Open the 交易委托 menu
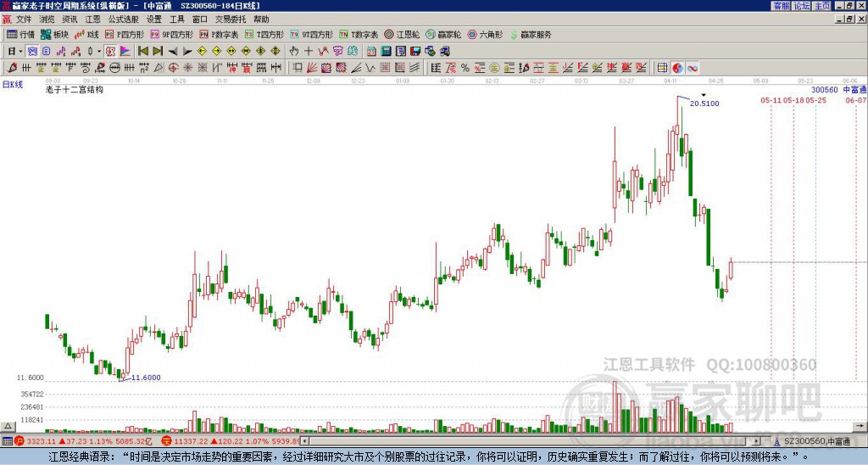868x465 pixels. coord(231,20)
